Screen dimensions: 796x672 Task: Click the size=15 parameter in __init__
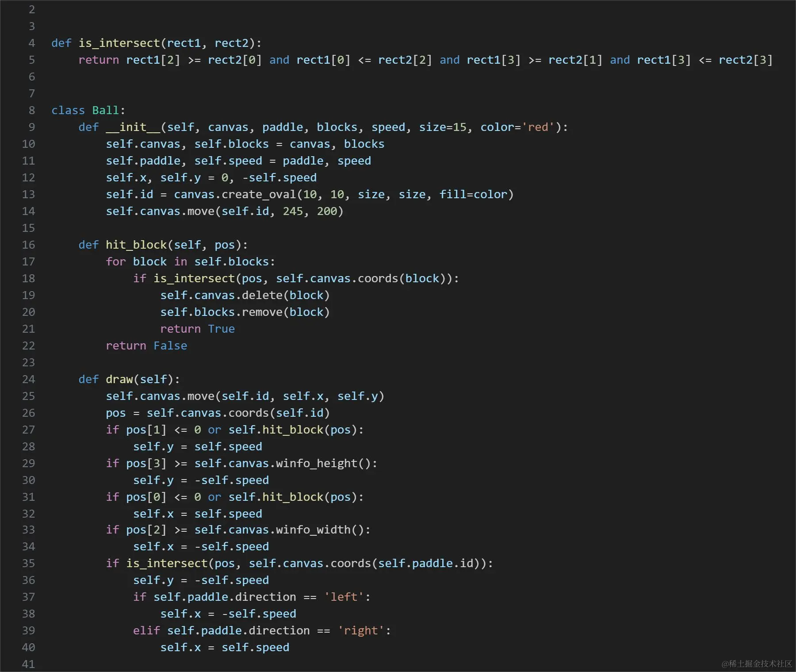pos(443,127)
